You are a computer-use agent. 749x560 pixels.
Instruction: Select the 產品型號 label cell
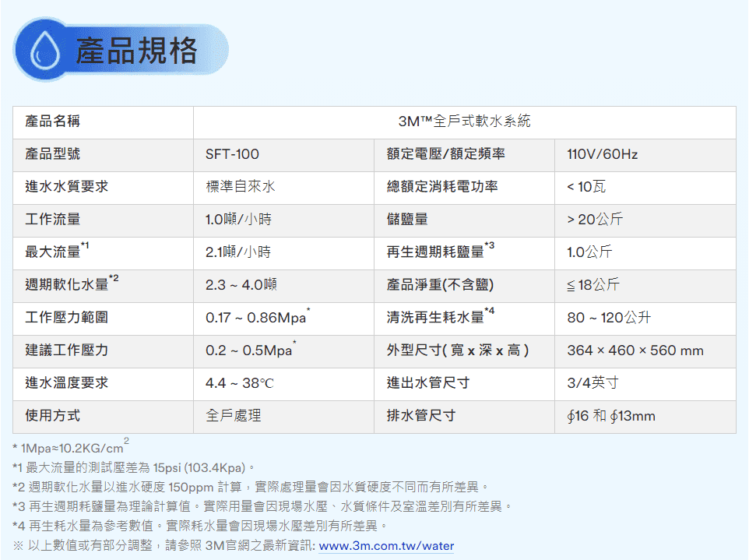tap(53, 154)
